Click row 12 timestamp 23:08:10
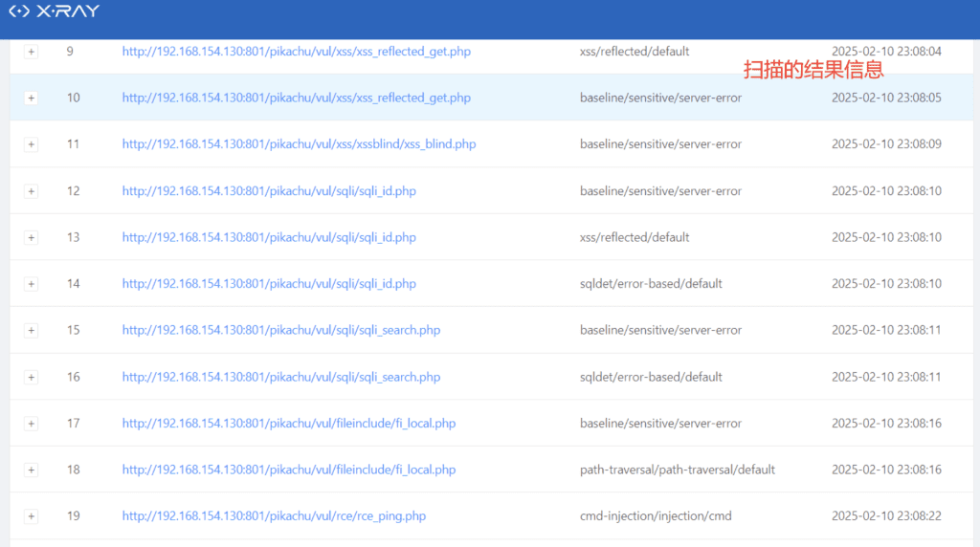This screenshot has height=547, width=980. click(x=886, y=190)
